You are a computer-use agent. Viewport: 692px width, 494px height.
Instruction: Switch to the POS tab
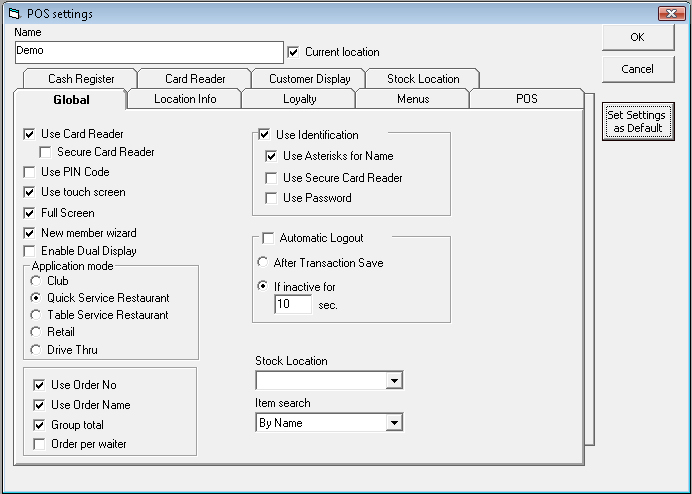tap(527, 99)
